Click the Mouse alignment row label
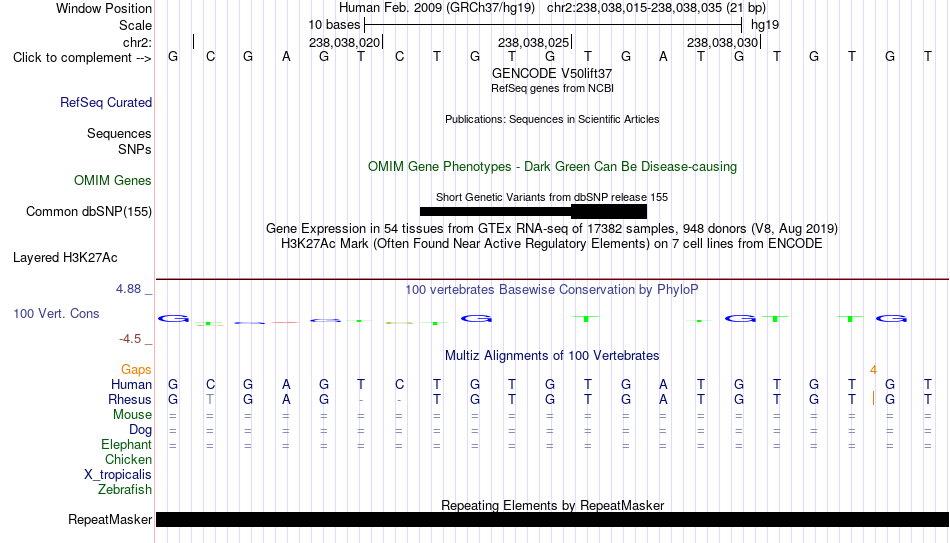The image size is (950, 543). coord(132,415)
